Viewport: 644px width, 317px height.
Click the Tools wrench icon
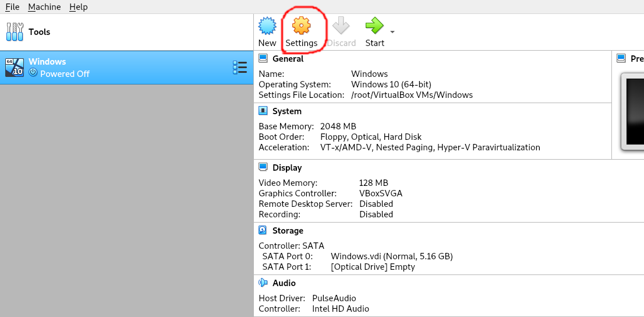pos(15,31)
